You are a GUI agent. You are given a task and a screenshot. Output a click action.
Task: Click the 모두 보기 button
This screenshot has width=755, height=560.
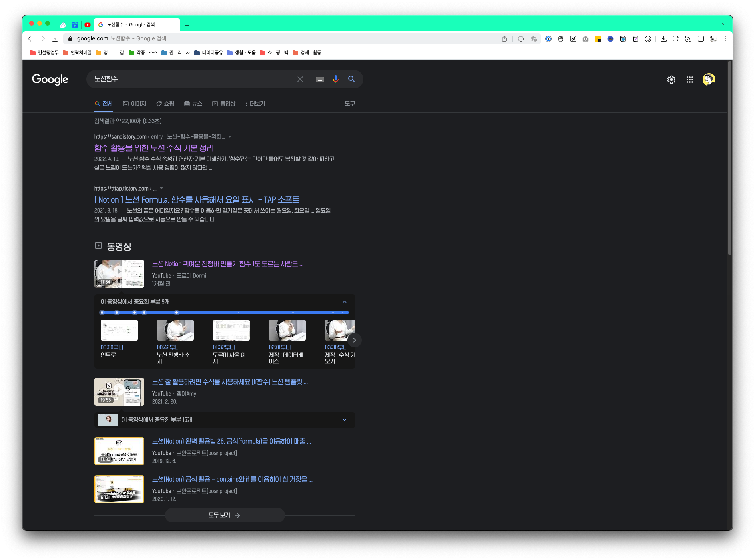click(x=225, y=515)
